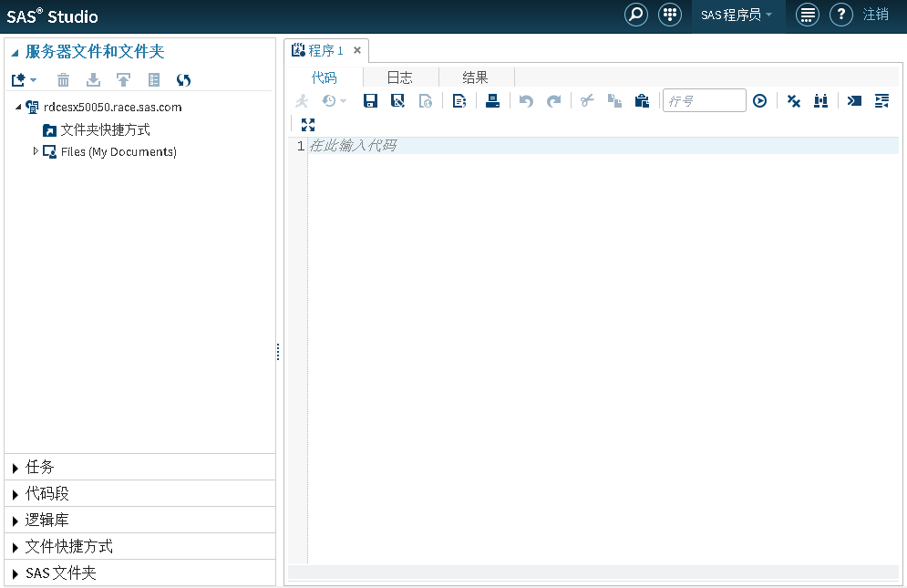Click the clear all code X icon
This screenshot has height=588, width=907.
[793, 101]
